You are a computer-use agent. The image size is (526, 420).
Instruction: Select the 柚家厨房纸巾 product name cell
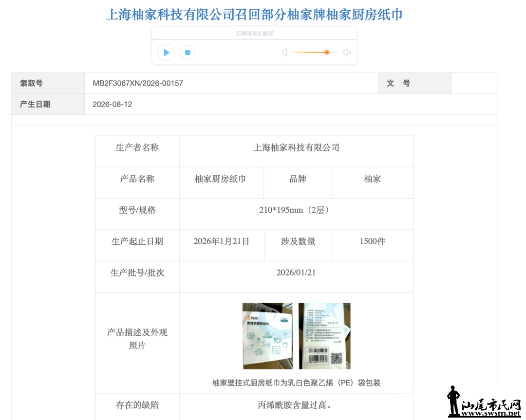pyautogui.click(x=222, y=183)
